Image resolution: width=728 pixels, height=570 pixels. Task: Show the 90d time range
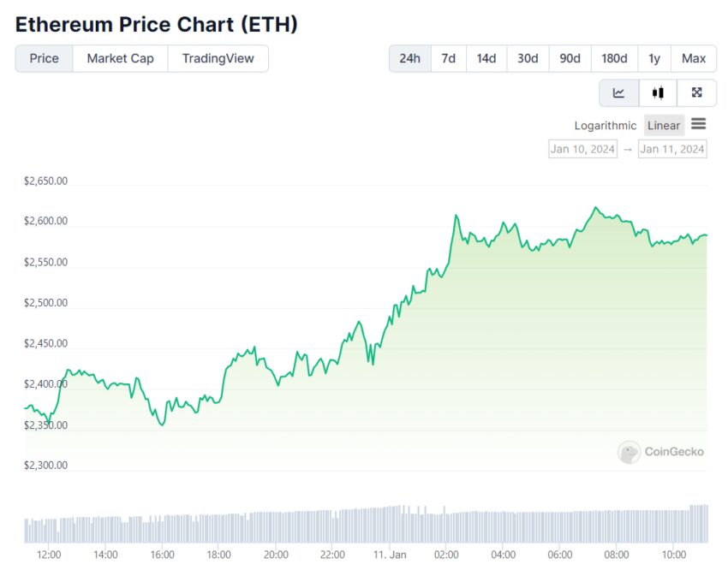click(570, 58)
